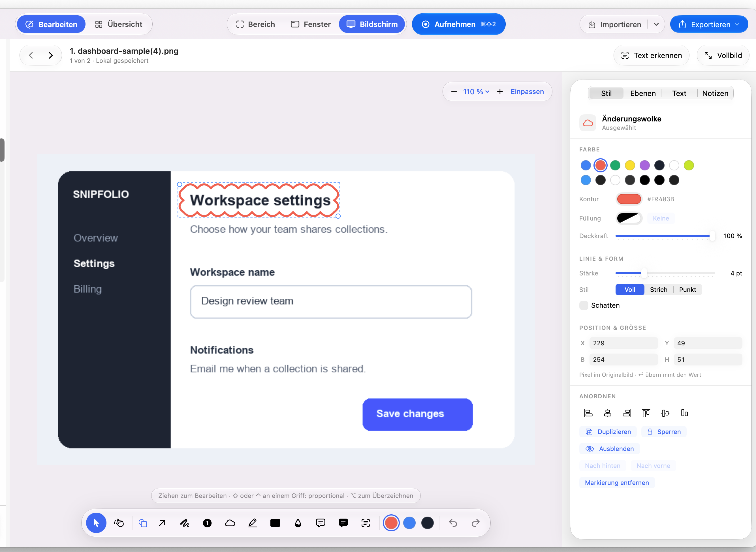The height and width of the screenshot is (552, 756).
Task: Enable the Schatten checkbox
Action: click(584, 305)
